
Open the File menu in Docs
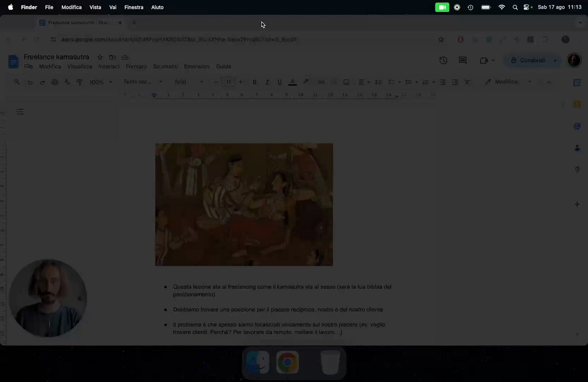[x=28, y=67]
